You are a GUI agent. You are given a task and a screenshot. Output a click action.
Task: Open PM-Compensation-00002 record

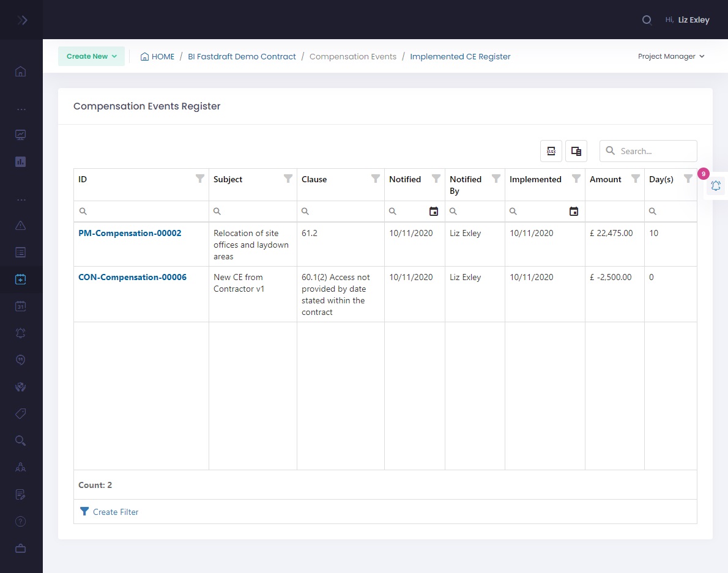pyautogui.click(x=130, y=233)
